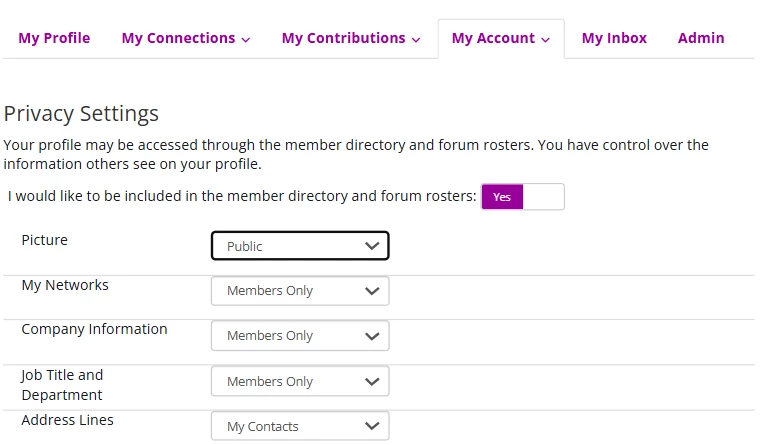Open the My Profile tab
Viewport: 760px width, 445px height.
(54, 38)
